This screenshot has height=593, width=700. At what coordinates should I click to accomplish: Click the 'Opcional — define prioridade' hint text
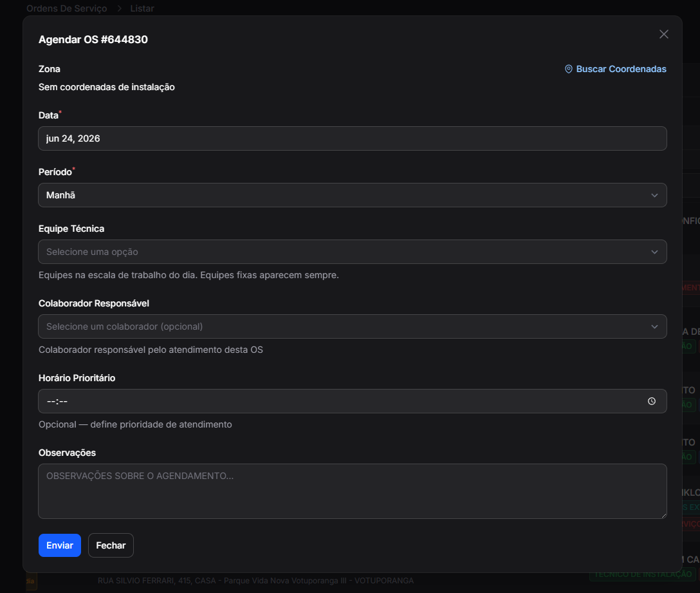click(x=135, y=424)
